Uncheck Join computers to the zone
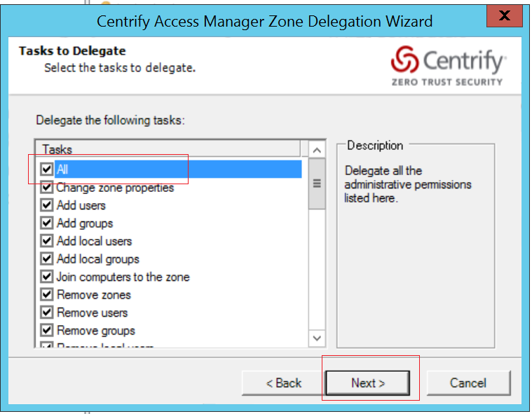This screenshot has height=414, width=532. point(47,277)
